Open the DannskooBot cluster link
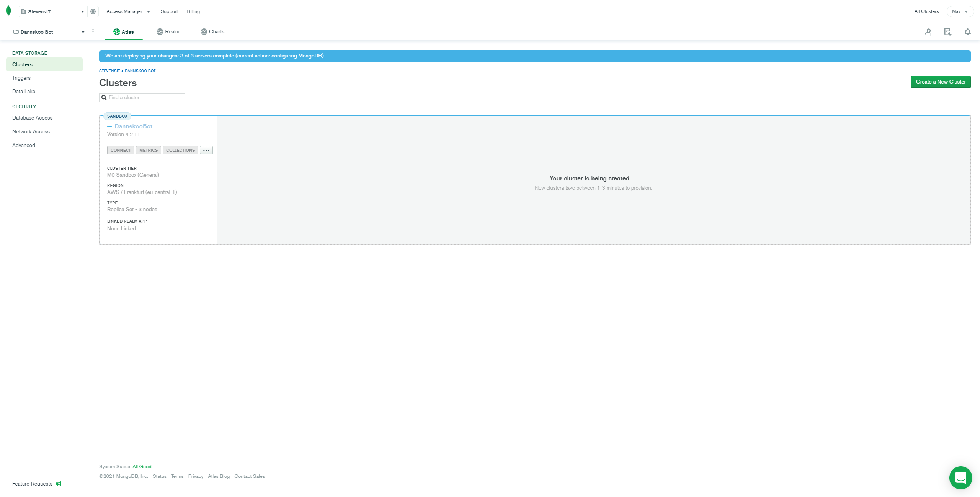Viewport: 980px width, 497px height. [133, 126]
